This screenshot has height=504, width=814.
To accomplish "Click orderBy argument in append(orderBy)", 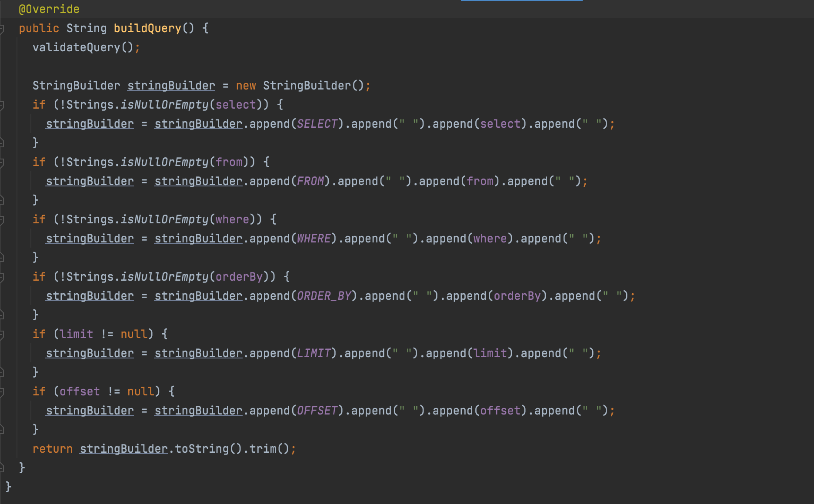I will (x=517, y=296).
